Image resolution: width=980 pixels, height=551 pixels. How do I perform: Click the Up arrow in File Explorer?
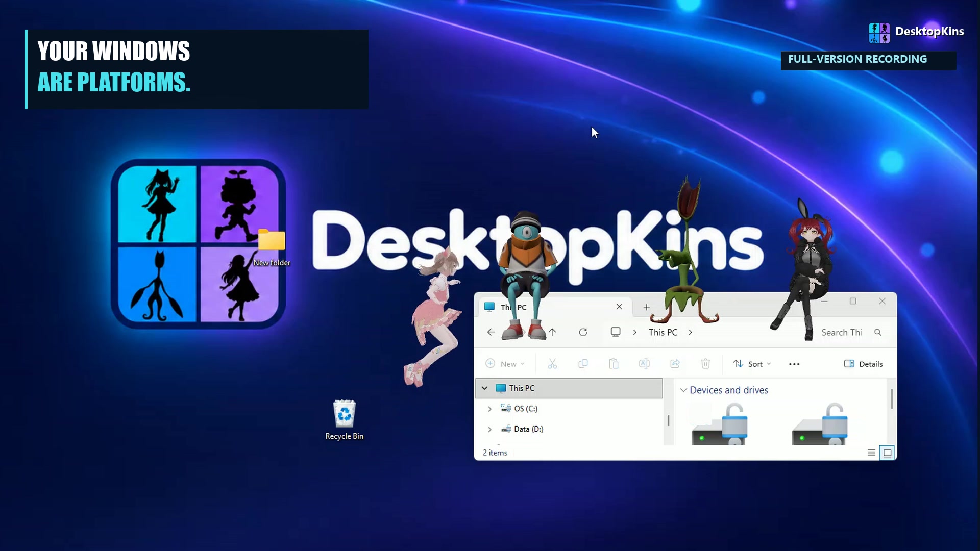pyautogui.click(x=553, y=332)
